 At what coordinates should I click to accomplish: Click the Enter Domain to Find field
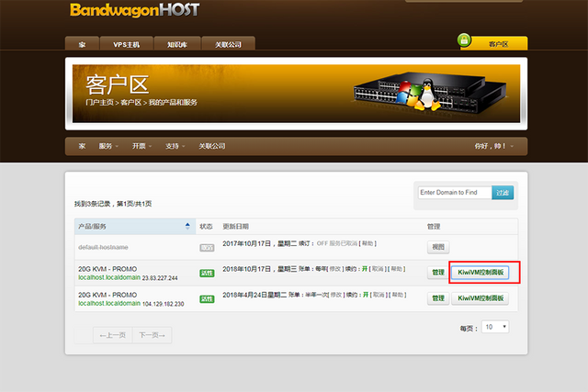click(x=455, y=193)
